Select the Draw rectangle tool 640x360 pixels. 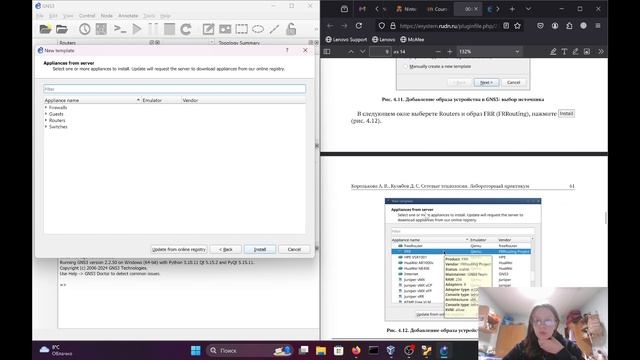coord(242,29)
